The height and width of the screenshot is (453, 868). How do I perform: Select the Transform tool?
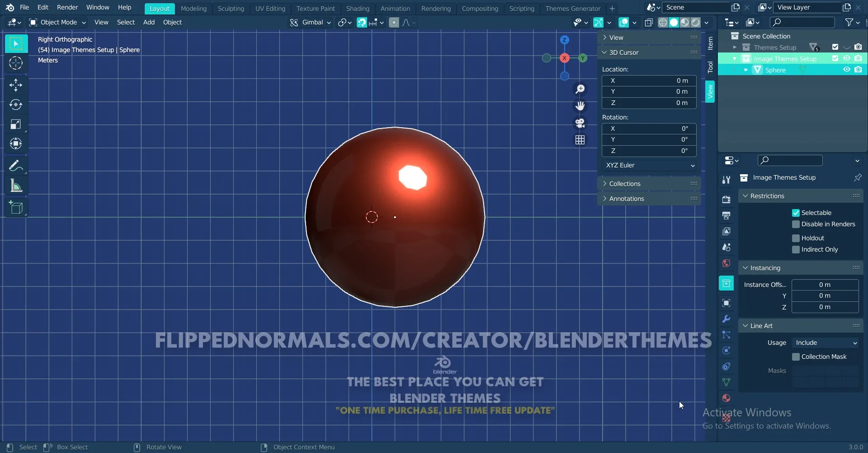pos(16,143)
